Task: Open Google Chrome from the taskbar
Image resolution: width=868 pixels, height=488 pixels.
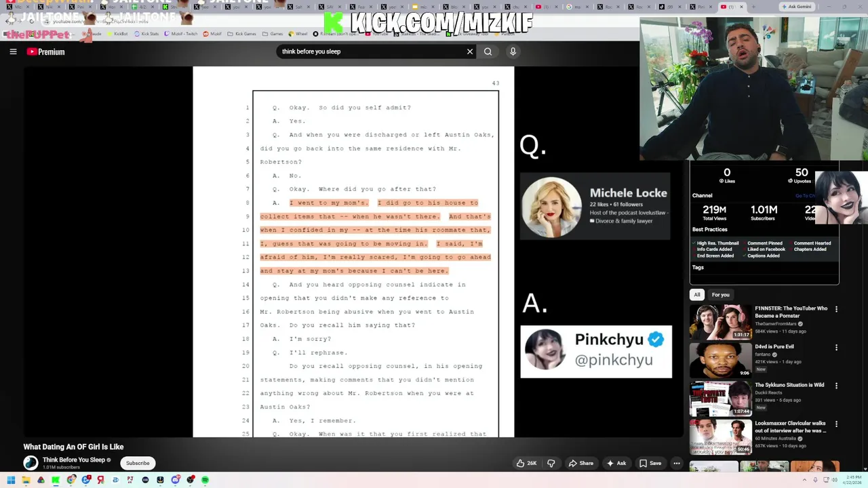Action: coord(71,480)
